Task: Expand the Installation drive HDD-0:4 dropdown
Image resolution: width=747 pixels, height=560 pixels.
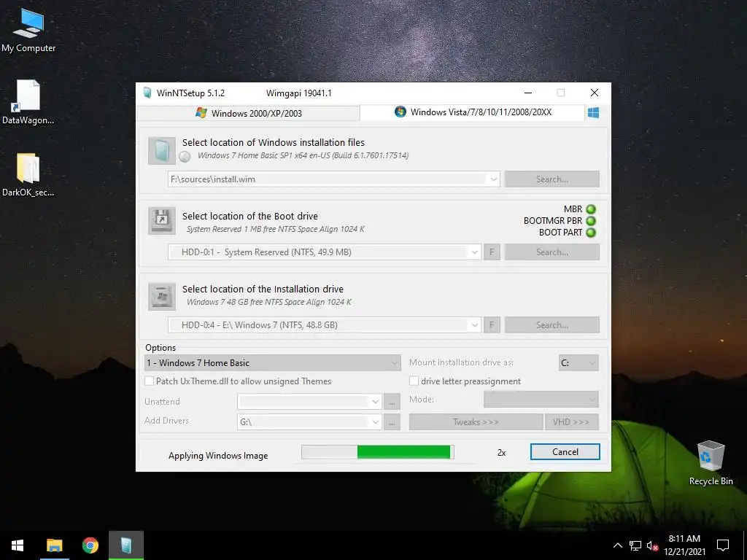Action: point(474,324)
